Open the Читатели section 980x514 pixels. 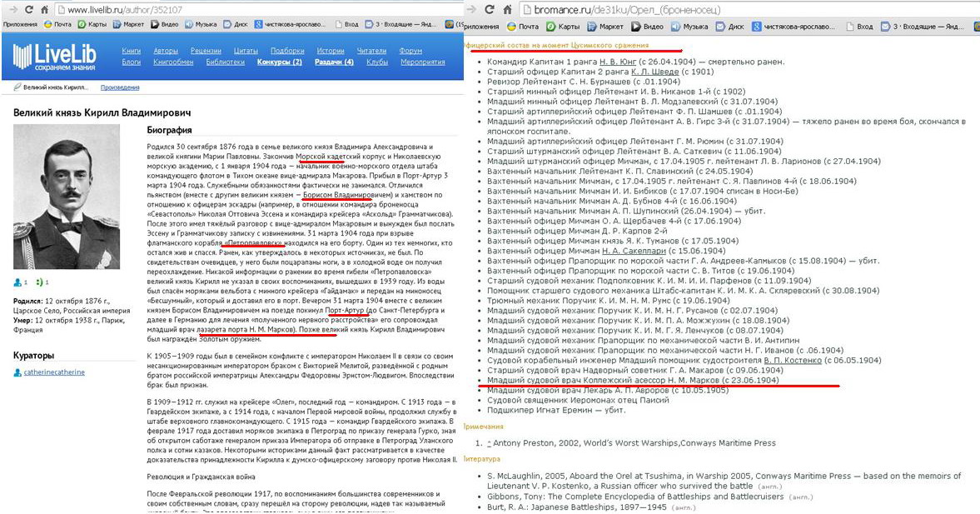coord(372,51)
